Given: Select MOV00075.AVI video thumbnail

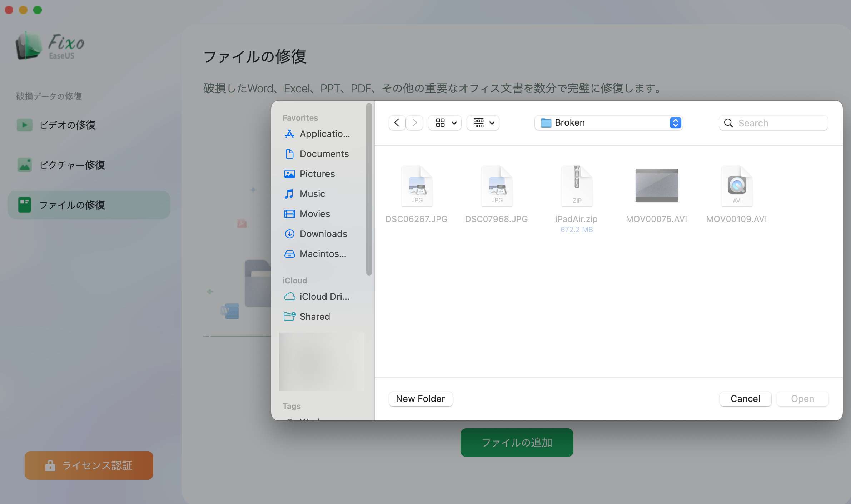Looking at the screenshot, I should [656, 185].
